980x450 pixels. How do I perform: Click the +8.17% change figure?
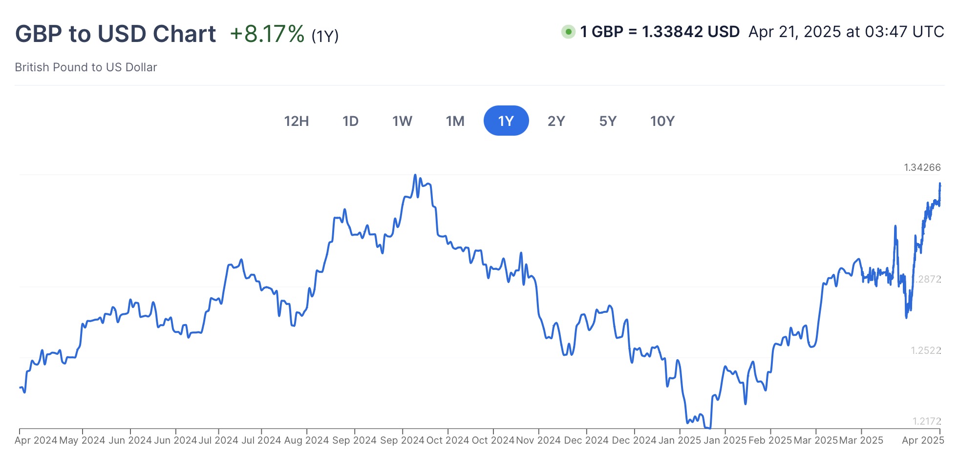(267, 34)
